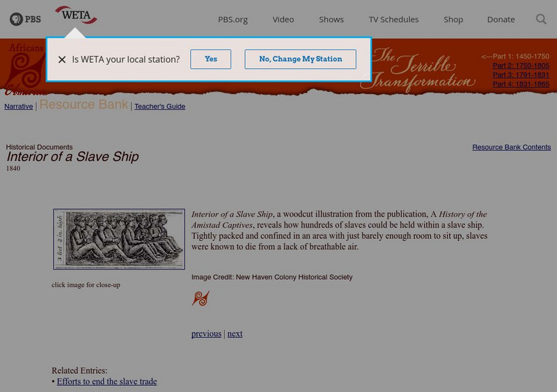Choose No, Change My Station
This screenshot has height=392, width=557.
pos(301,59)
